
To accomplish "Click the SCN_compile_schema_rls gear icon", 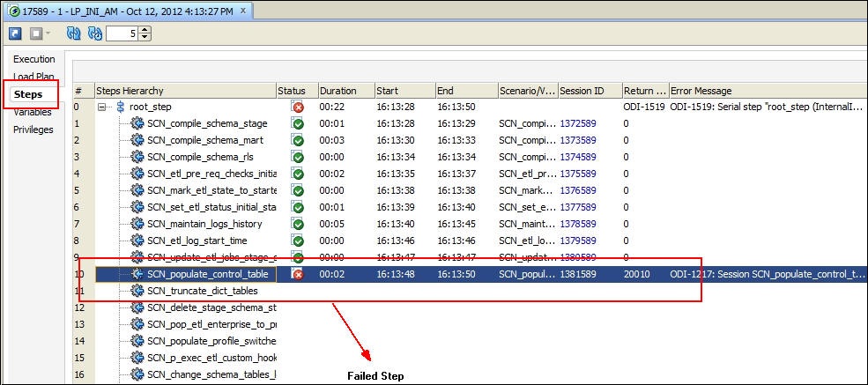I will pos(137,157).
